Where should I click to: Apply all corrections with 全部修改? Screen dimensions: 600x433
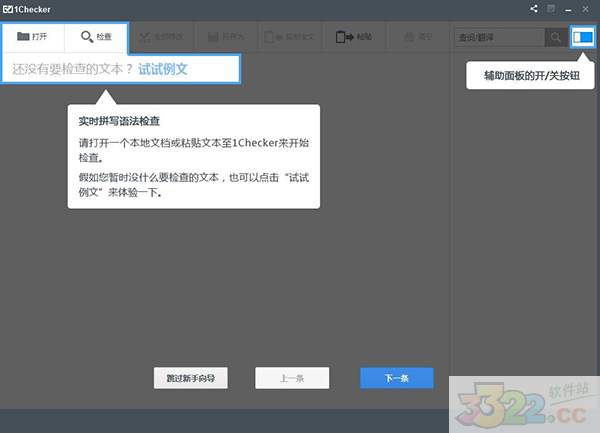(161, 37)
